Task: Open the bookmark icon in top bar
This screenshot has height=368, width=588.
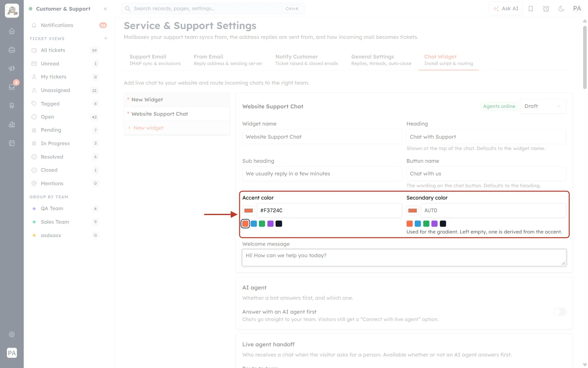Action: (x=530, y=9)
